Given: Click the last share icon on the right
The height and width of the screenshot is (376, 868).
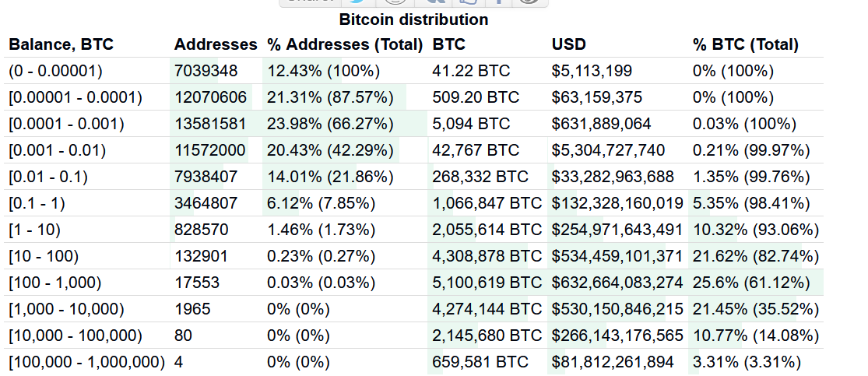Looking at the screenshot, I should 529,2.
